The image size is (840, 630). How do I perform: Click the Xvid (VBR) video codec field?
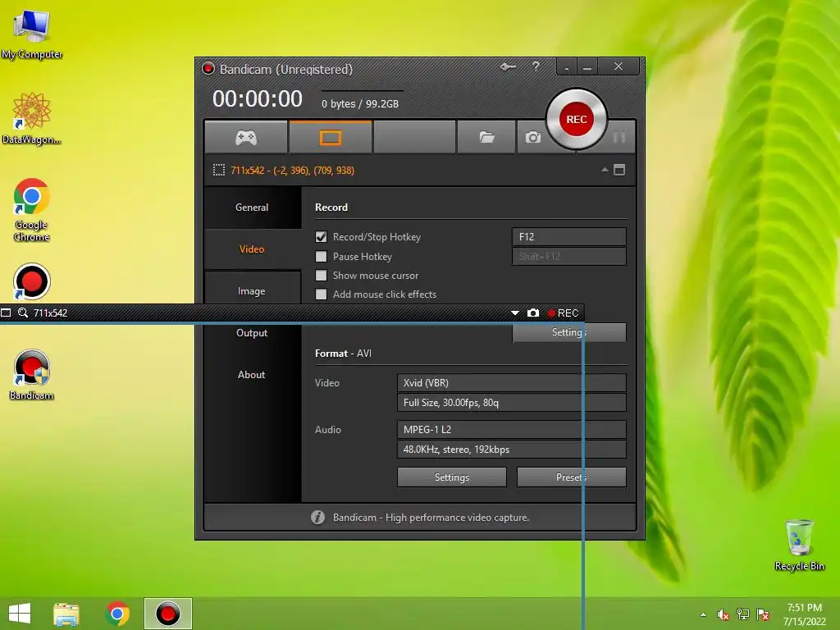(512, 382)
